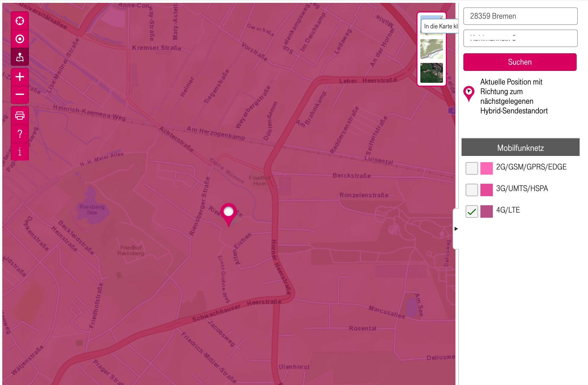The image size is (588, 385).
Task: Click the street address input field
Action: (520, 38)
